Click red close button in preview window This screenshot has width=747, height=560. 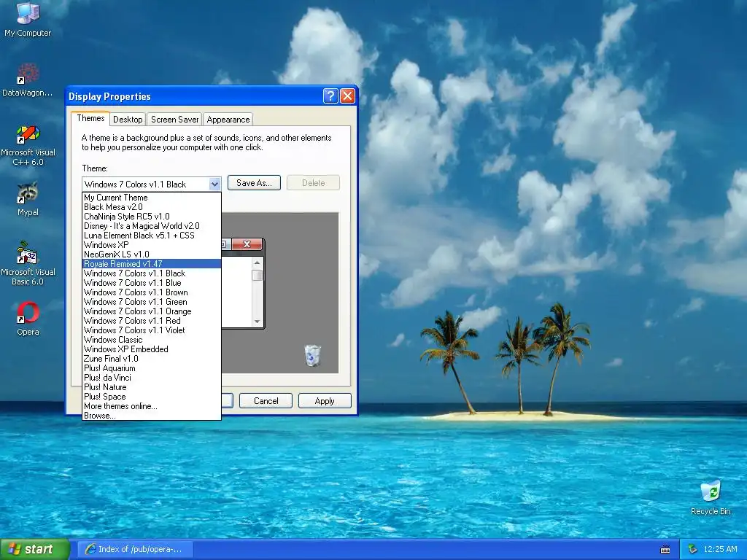247,244
